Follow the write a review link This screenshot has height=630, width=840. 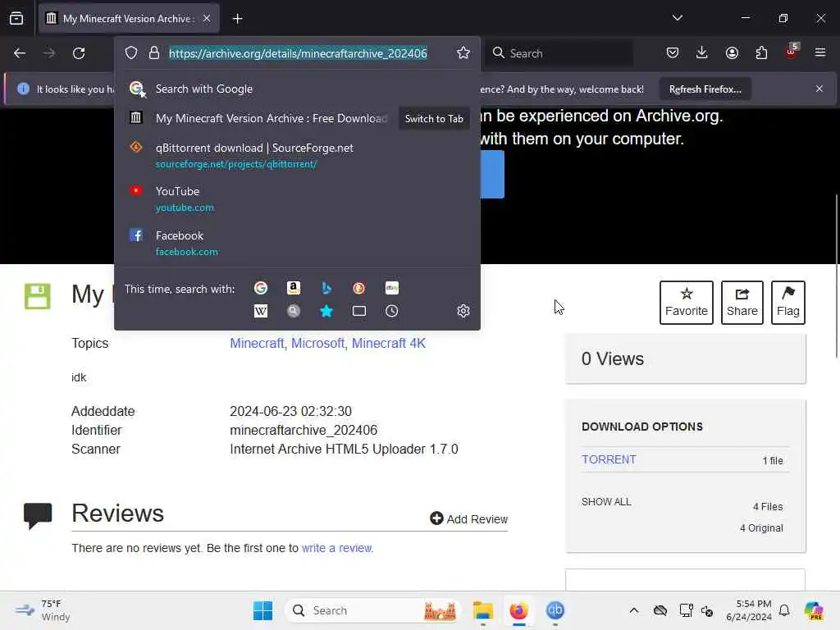[x=337, y=548]
